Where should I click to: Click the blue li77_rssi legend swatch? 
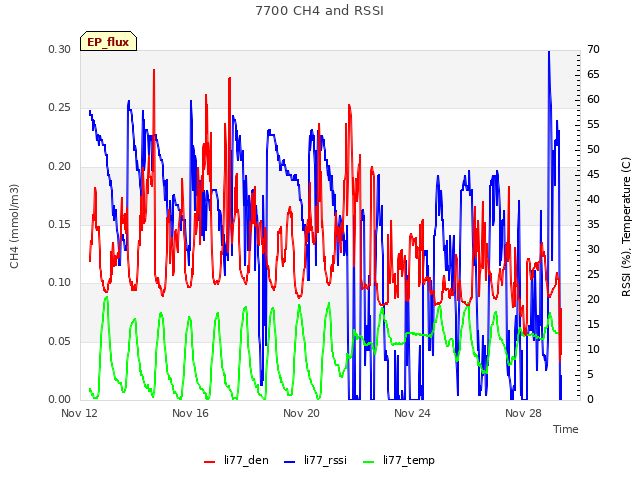pos(289,462)
